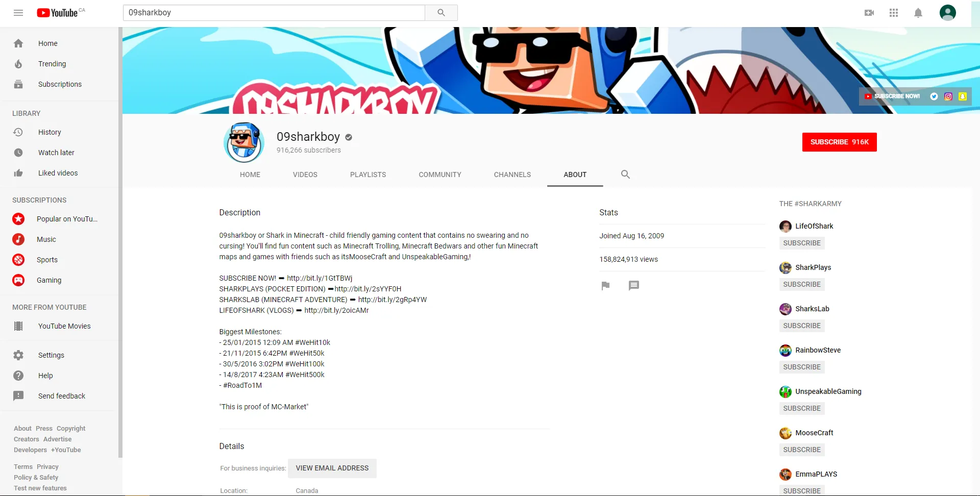Open Send feedback

(x=59, y=396)
